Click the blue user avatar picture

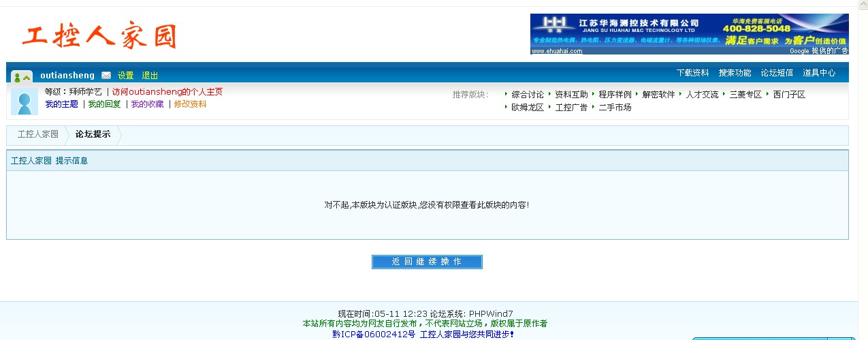[x=25, y=102]
